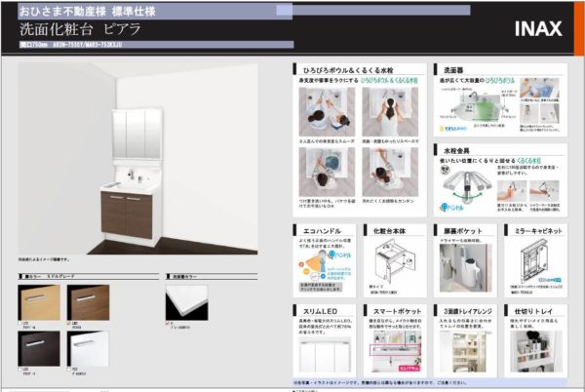Open the small faucet hand-washing photo in 水栓金具
585x392 pixels.
512,191
